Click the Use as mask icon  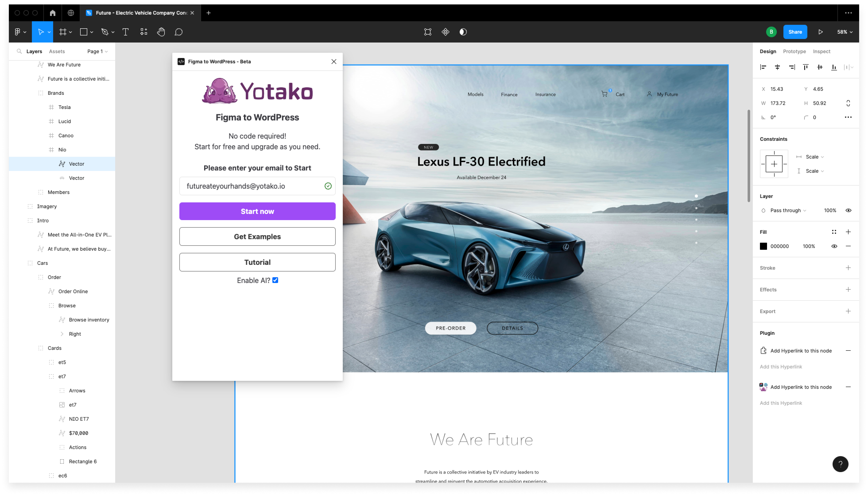click(x=463, y=32)
